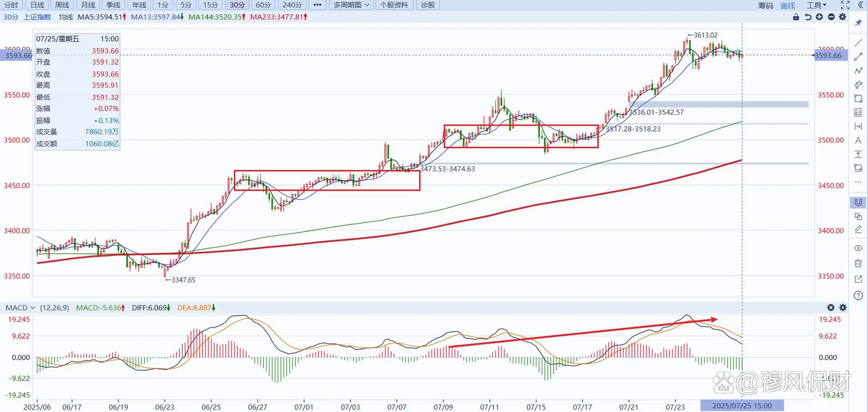868x412 pixels.
Task: Open 个股资料 stock info
Action: pos(394,5)
